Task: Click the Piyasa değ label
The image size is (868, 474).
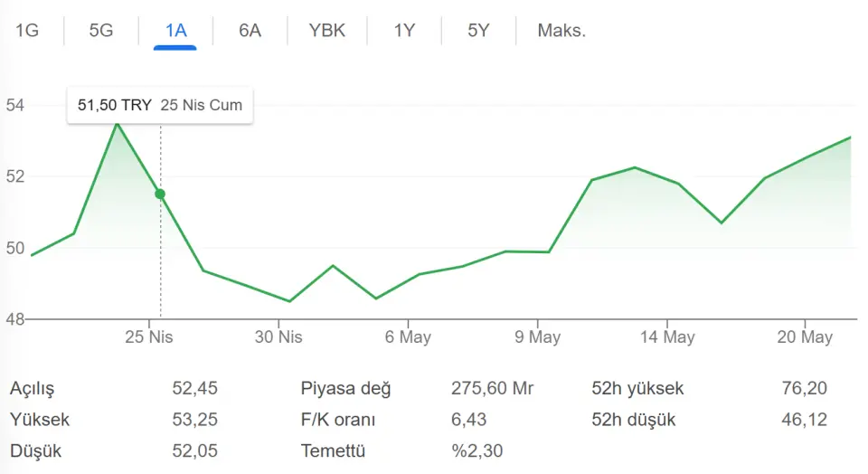Action: pos(345,389)
